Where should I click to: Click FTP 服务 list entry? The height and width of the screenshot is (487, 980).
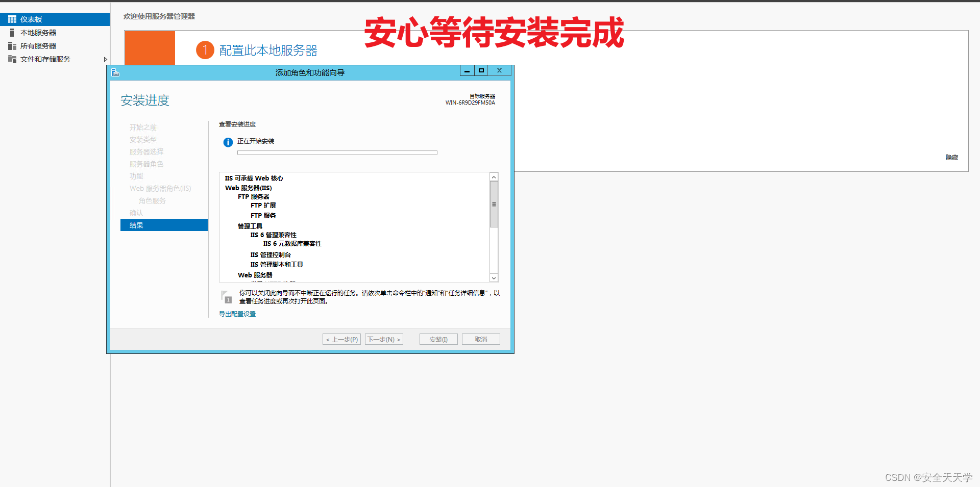[x=263, y=216]
